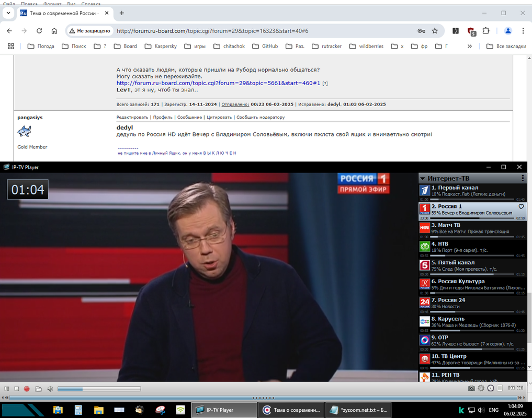Stop playback in IP-TV Player
The image size is (532, 418).
[17, 389]
